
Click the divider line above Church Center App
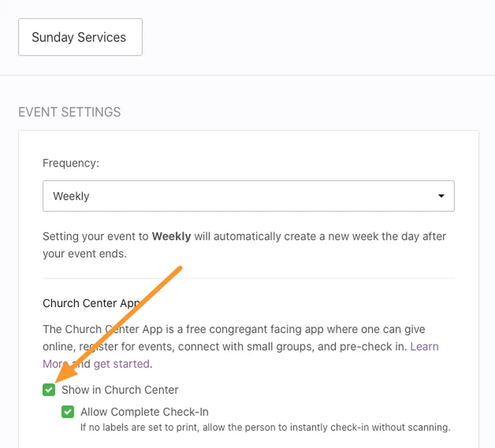248,278
